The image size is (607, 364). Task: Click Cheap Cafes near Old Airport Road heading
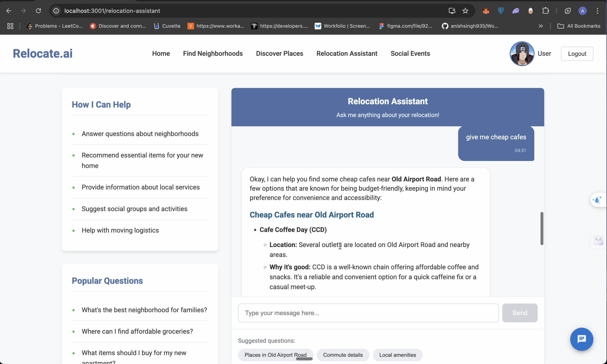312,215
